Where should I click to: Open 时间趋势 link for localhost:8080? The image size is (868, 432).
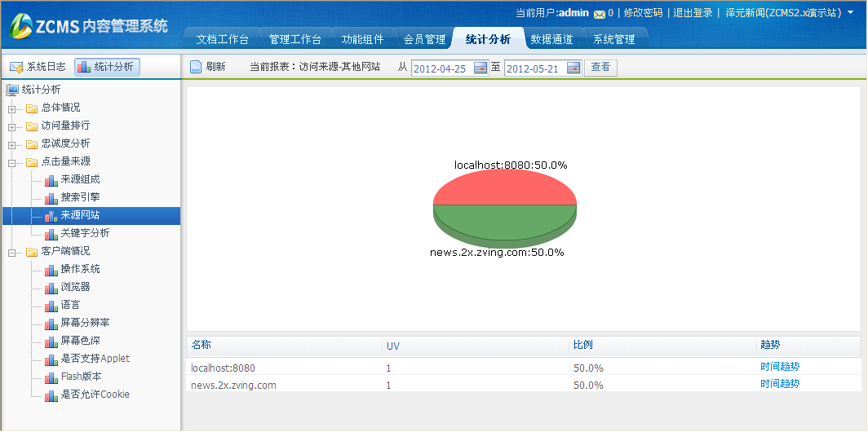tap(780, 367)
